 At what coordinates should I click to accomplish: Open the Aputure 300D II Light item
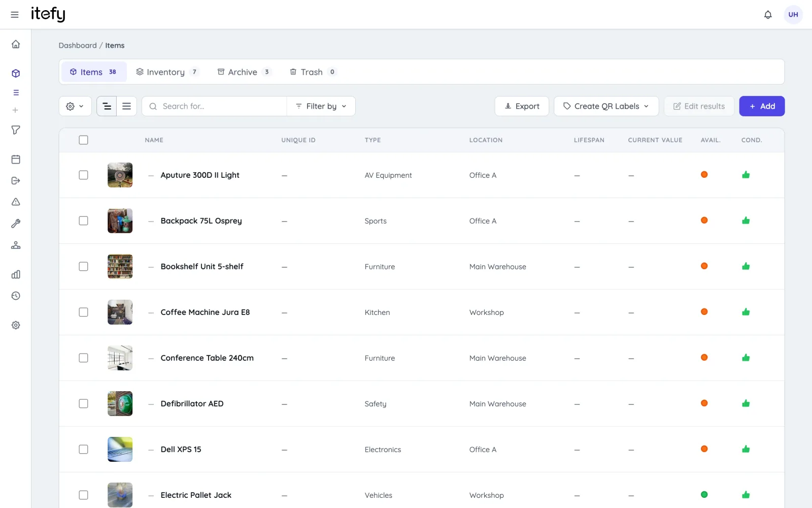[x=200, y=175]
